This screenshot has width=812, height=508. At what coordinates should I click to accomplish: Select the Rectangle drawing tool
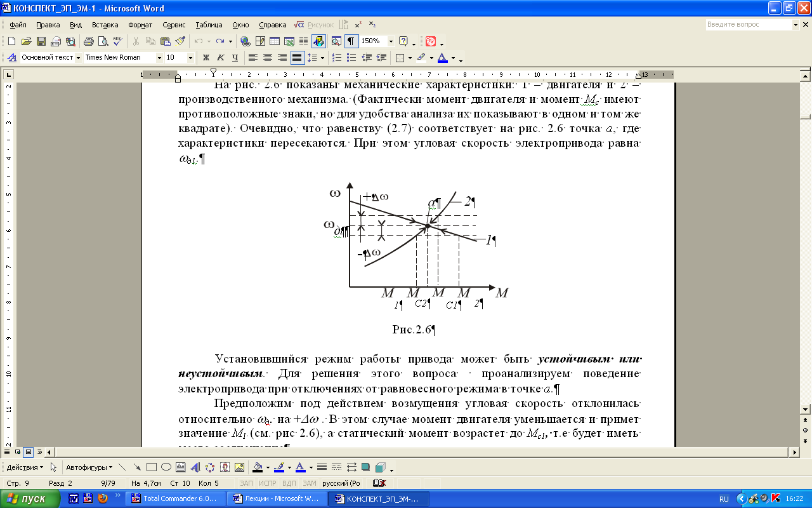pos(152,467)
